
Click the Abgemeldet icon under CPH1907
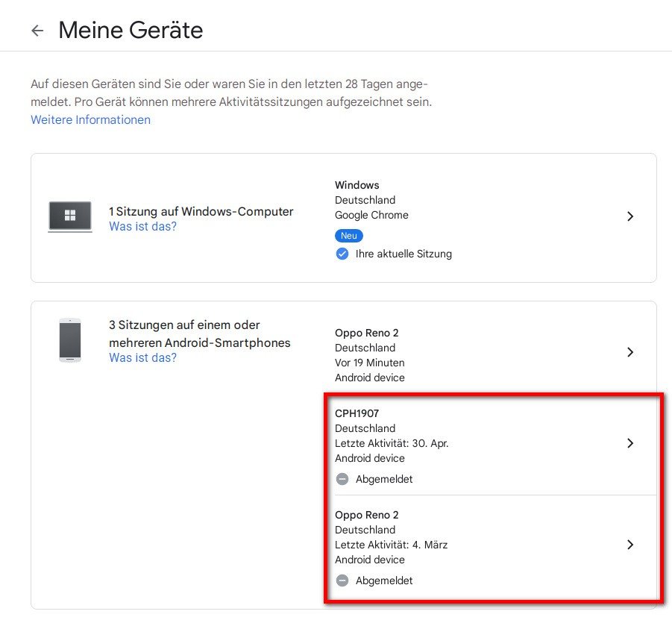[342, 479]
